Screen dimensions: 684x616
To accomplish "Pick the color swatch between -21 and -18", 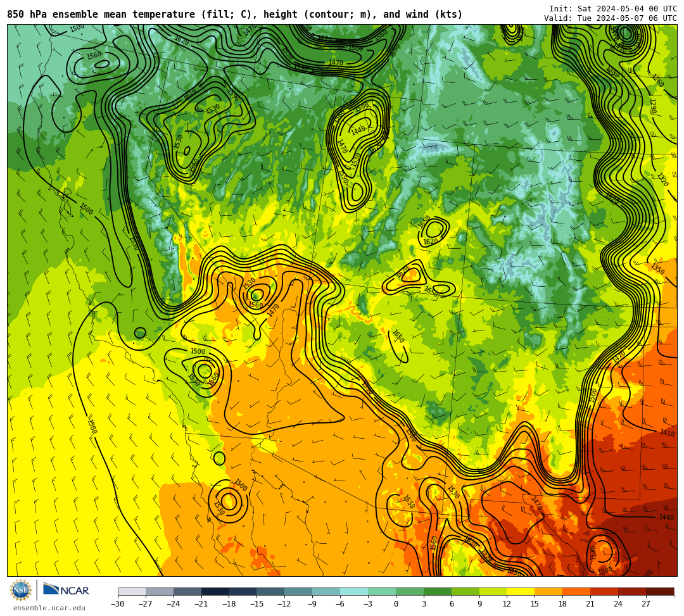I will pyautogui.click(x=215, y=591).
